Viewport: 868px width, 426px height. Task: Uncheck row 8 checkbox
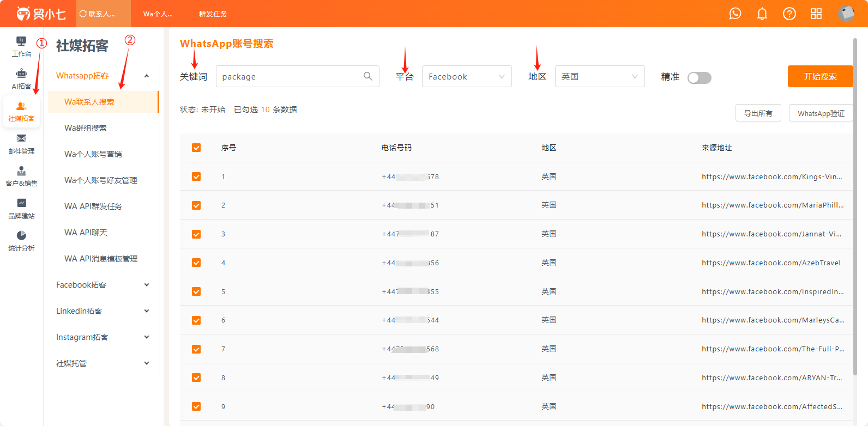click(x=196, y=378)
